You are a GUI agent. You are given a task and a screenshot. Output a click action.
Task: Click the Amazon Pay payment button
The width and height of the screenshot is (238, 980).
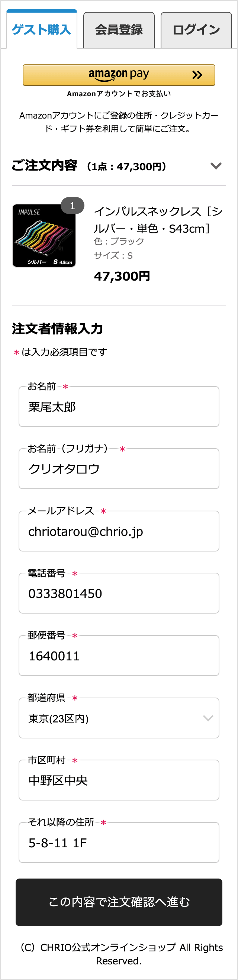point(119,75)
